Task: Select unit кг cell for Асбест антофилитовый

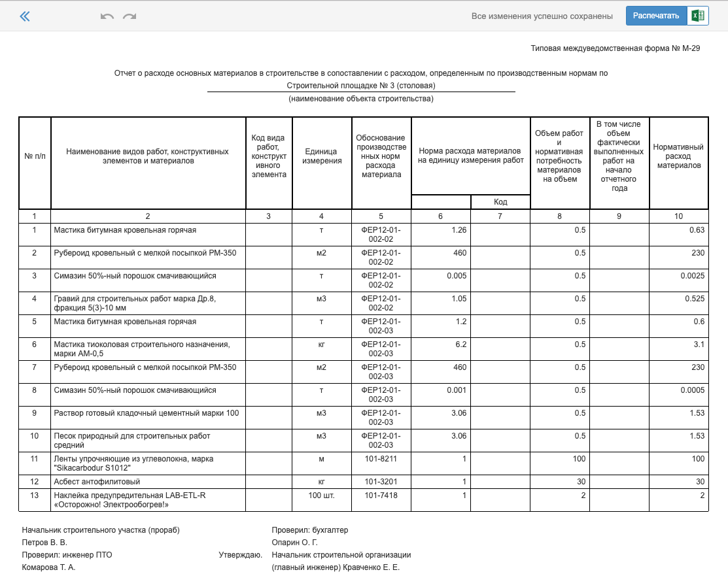Action: (322, 482)
